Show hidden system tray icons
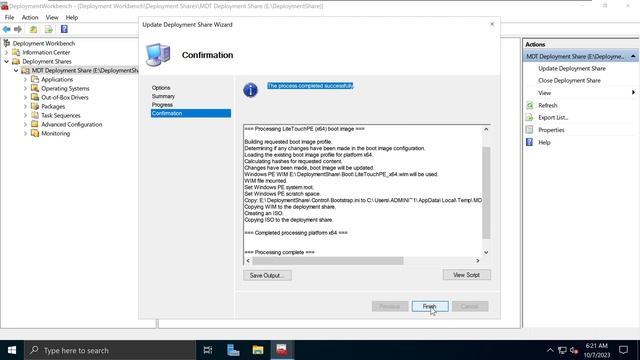This screenshot has width=640, height=360. [x=550, y=350]
